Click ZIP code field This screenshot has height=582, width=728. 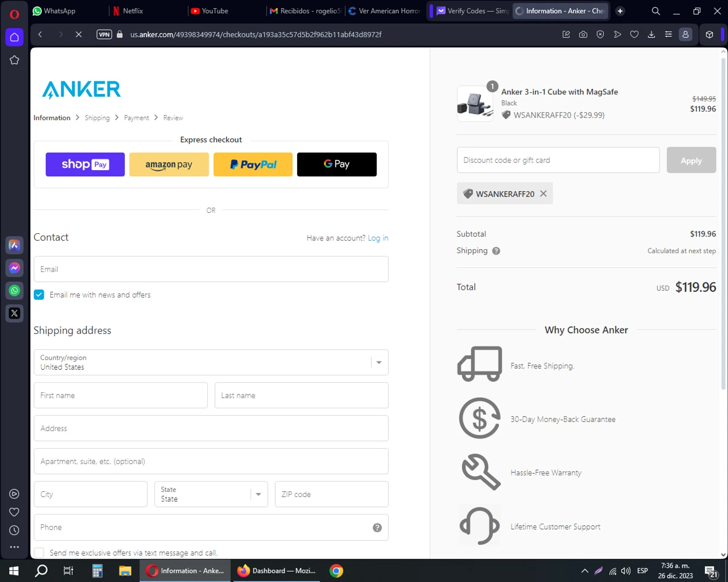[x=332, y=494]
